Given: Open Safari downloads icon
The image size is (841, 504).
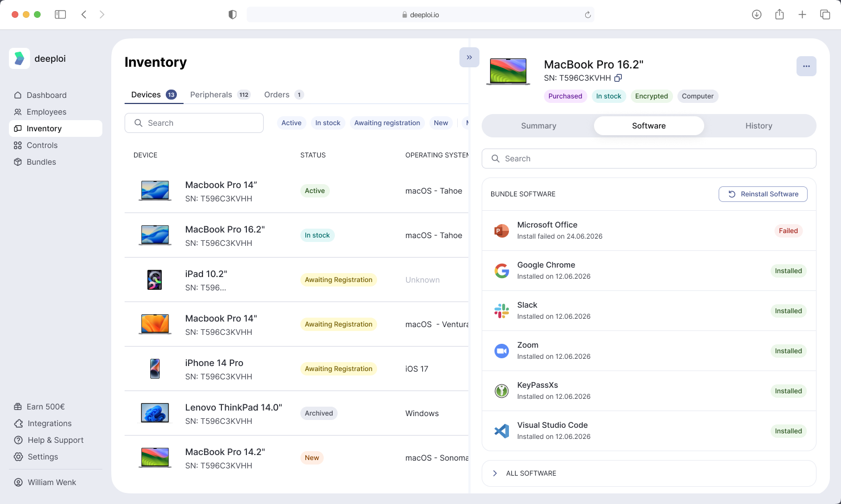Looking at the screenshot, I should click(756, 14).
